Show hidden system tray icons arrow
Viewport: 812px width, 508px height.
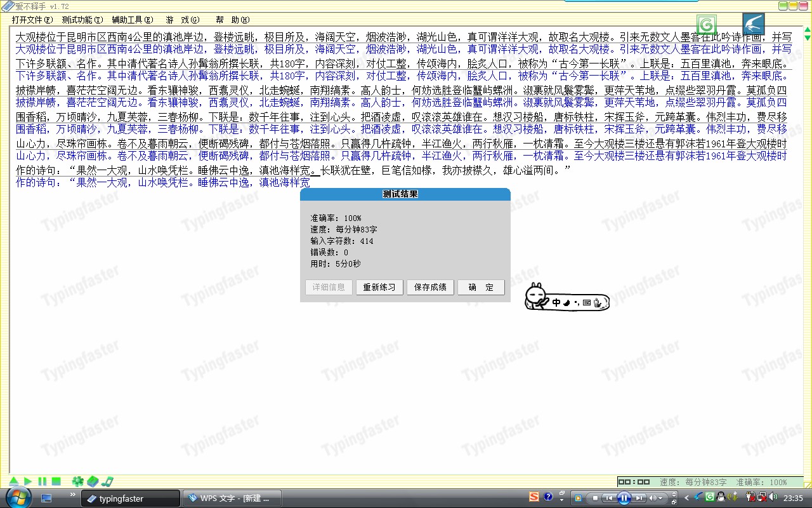[x=686, y=498]
